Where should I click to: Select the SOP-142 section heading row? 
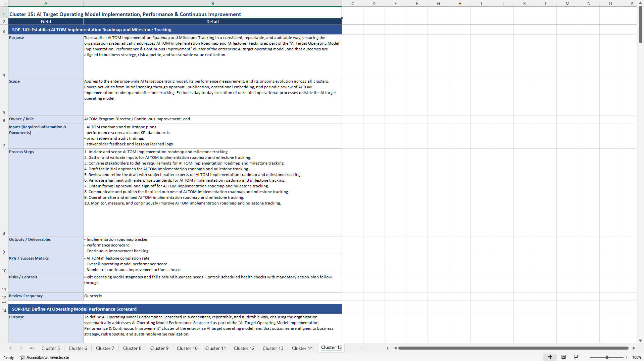click(x=175, y=309)
